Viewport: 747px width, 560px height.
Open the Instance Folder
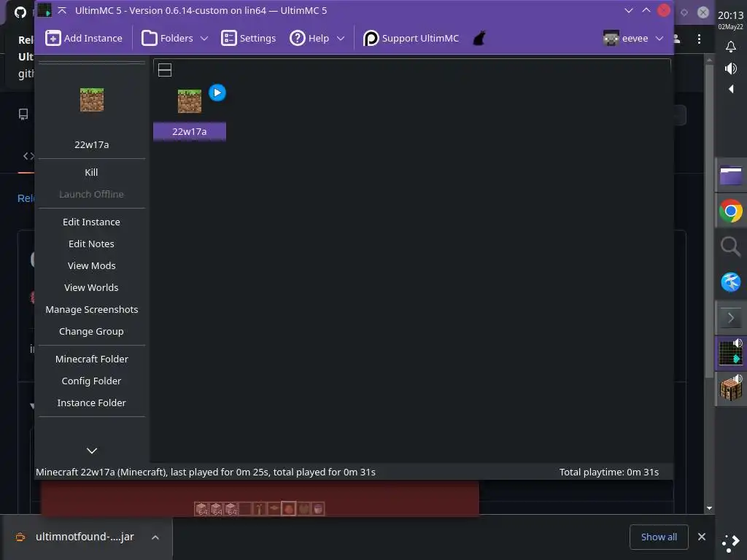click(91, 402)
